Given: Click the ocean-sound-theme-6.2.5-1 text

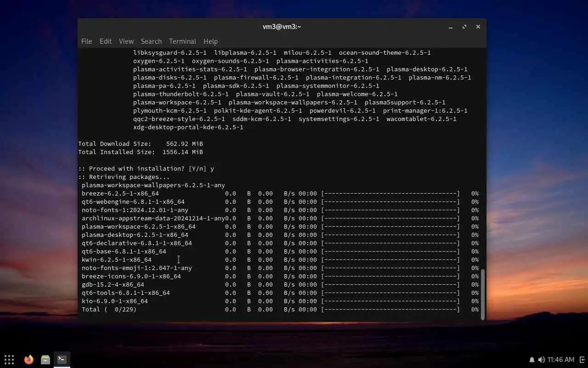Looking at the screenshot, I should click(385, 52).
